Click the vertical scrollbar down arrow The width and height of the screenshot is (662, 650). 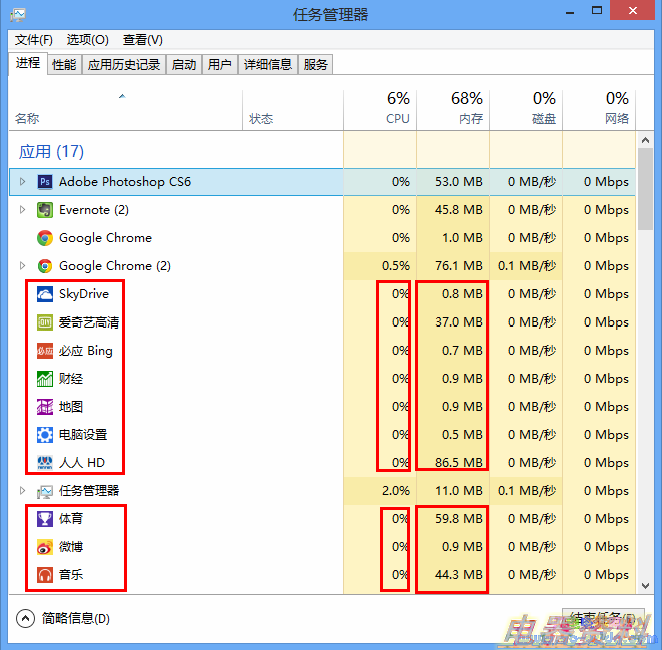click(x=645, y=582)
